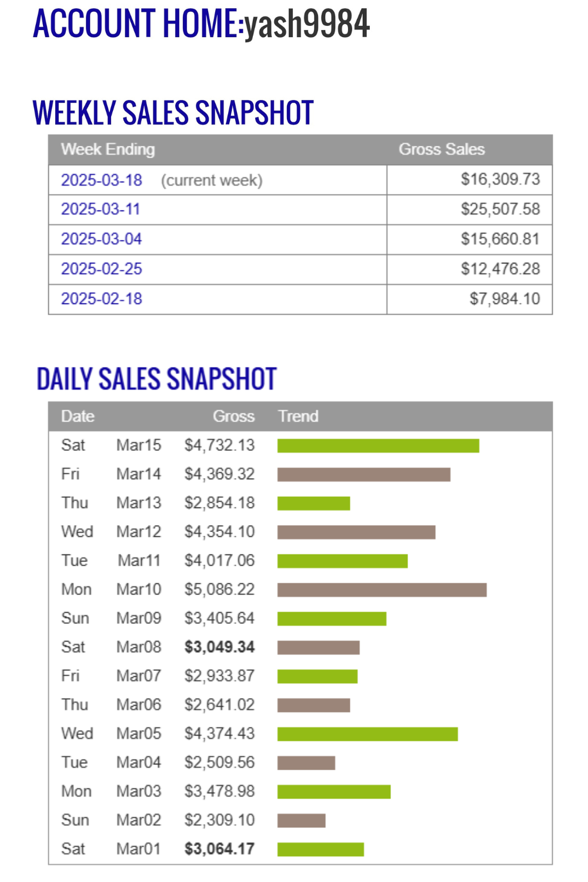Click the Week Ending column header

tap(108, 149)
